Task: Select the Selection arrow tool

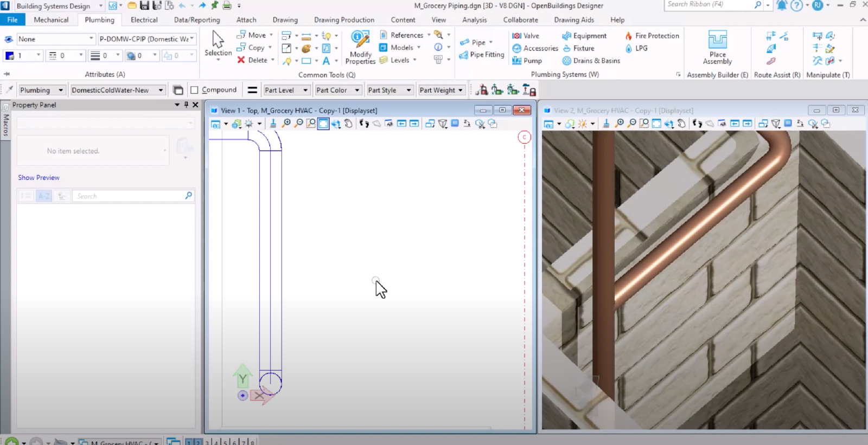Action: 218,43
